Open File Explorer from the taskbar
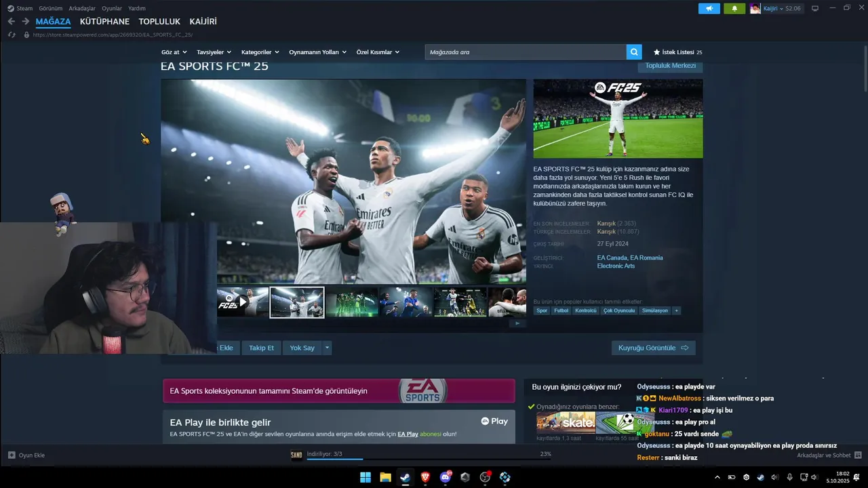The height and width of the screenshot is (488, 868). click(385, 477)
